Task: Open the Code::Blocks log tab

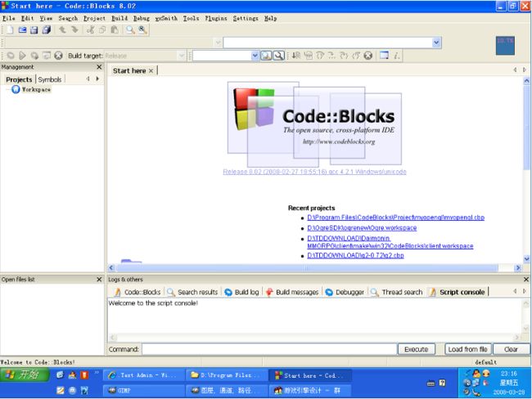Action: point(138,292)
